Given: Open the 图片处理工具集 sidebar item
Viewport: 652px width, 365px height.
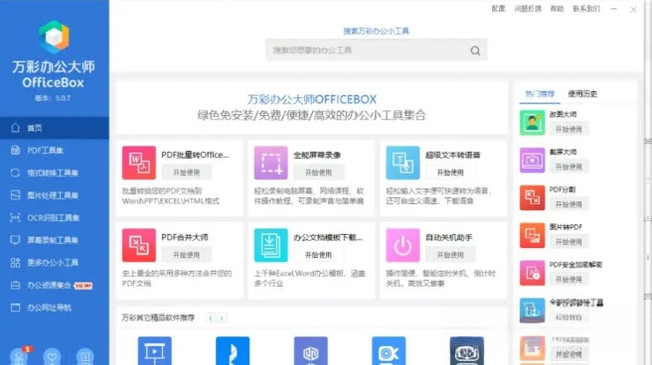Looking at the screenshot, I should 54,195.
